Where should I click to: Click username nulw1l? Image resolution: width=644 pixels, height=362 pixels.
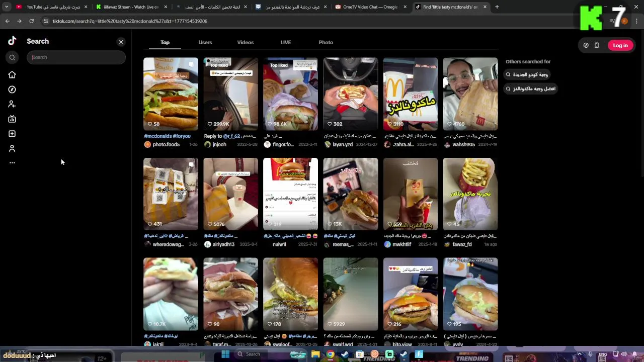point(279,245)
